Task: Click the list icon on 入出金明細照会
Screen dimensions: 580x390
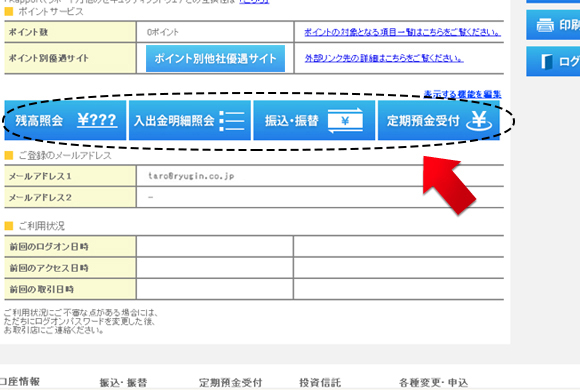Action: pyautogui.click(x=232, y=121)
